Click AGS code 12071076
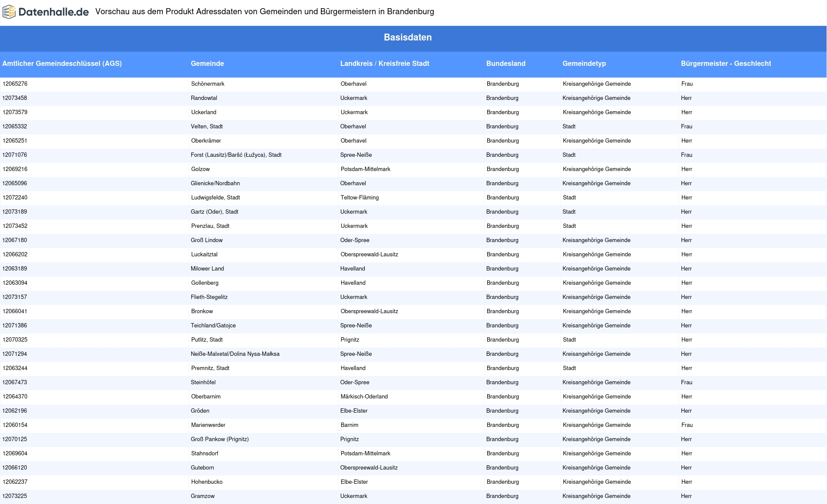Screen dimensions: 827x504 pos(15,155)
